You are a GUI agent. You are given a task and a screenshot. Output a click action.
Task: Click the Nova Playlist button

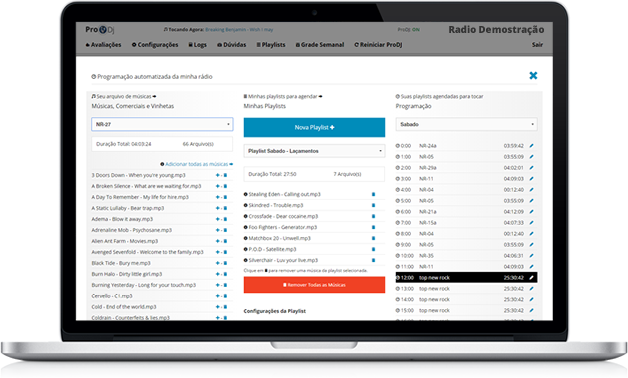314,127
